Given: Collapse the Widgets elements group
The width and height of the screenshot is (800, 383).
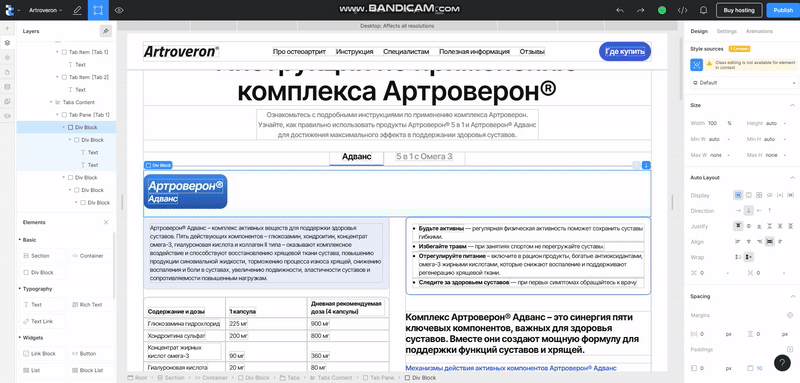Looking at the screenshot, I should click(x=20, y=338).
